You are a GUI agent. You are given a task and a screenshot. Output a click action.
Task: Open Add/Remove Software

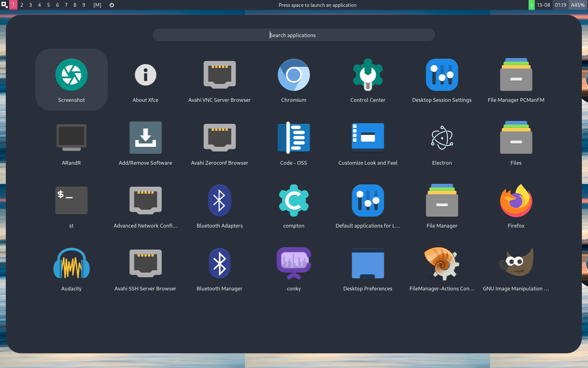point(145,143)
